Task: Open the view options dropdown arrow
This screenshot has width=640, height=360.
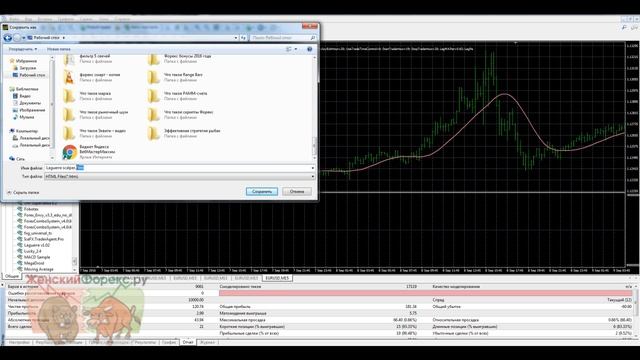Action: coord(296,49)
